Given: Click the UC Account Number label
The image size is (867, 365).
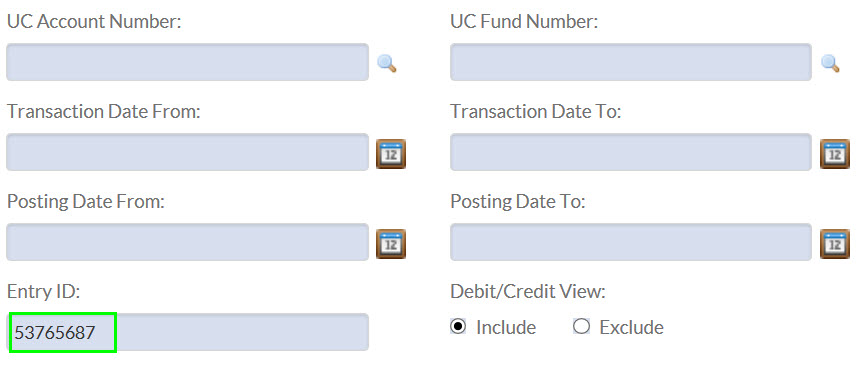Looking at the screenshot, I should [x=94, y=22].
